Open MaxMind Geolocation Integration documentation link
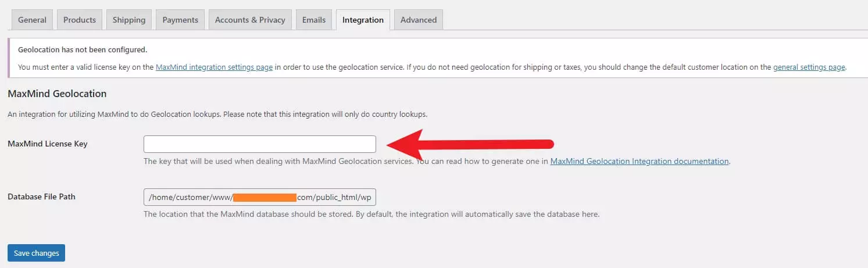This screenshot has width=868, height=268. [x=640, y=161]
